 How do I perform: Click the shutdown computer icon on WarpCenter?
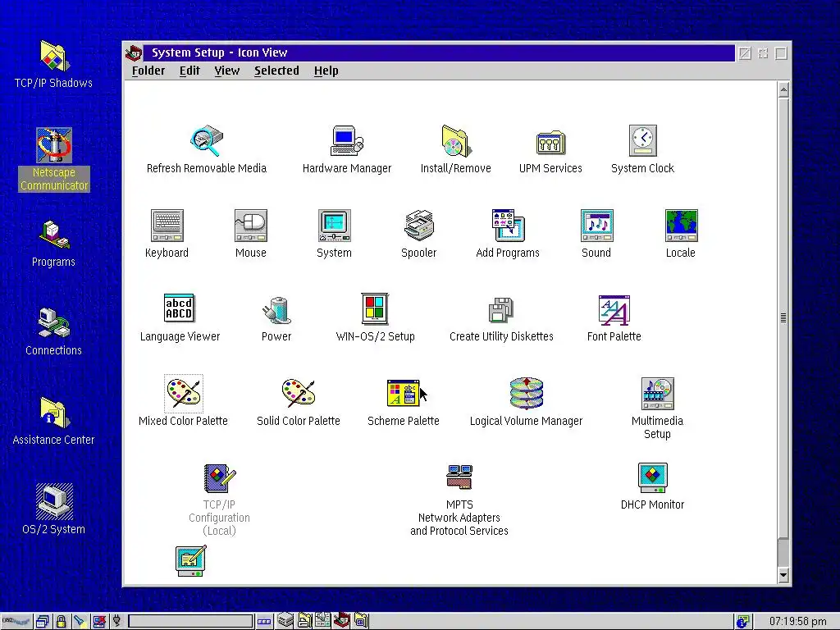pyautogui.click(x=99, y=622)
